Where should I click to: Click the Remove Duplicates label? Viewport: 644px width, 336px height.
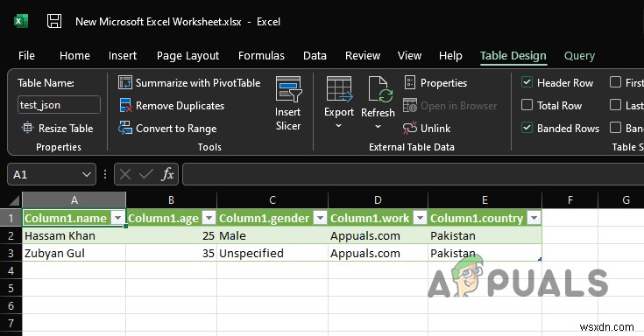(180, 105)
